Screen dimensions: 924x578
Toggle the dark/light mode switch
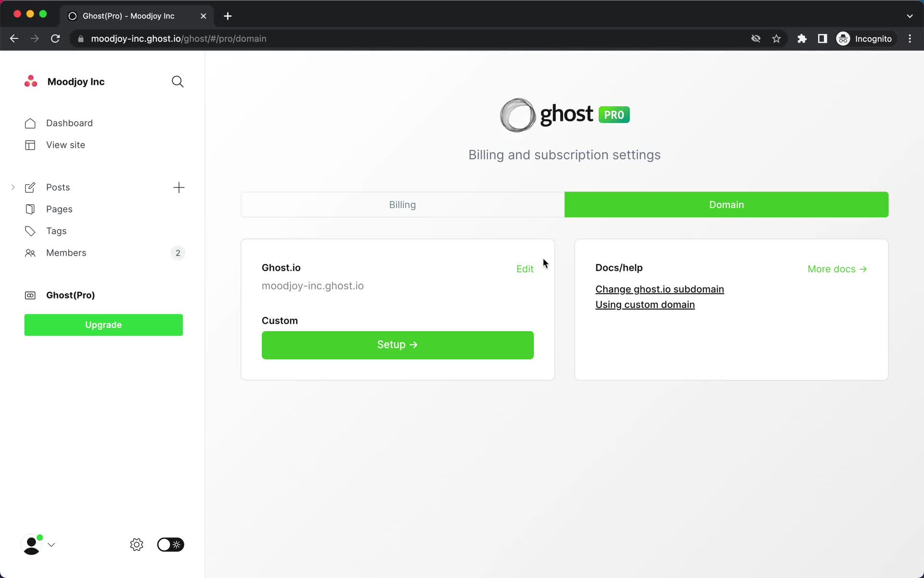click(169, 545)
